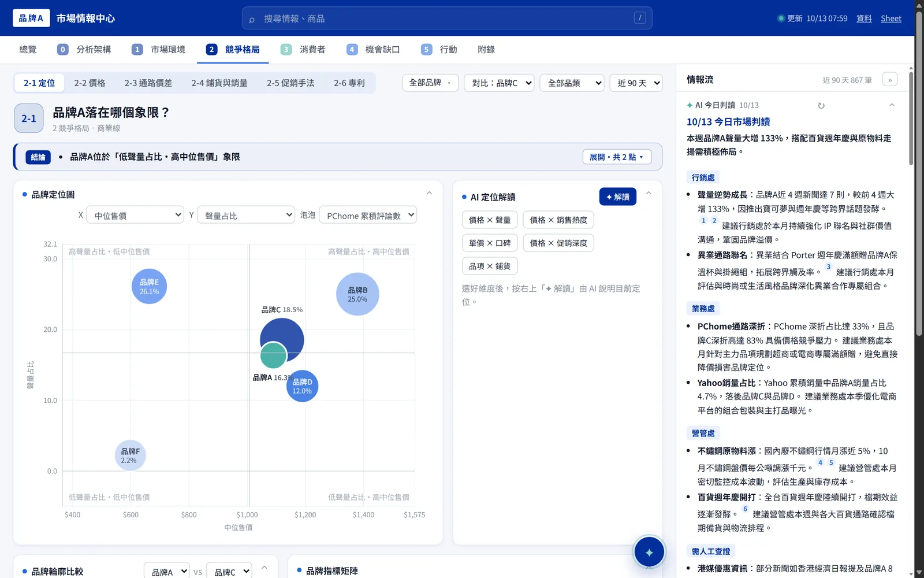Screen dimensions: 924x578
Task: Collapse the AI 定位解讀 card
Action: [649, 193]
